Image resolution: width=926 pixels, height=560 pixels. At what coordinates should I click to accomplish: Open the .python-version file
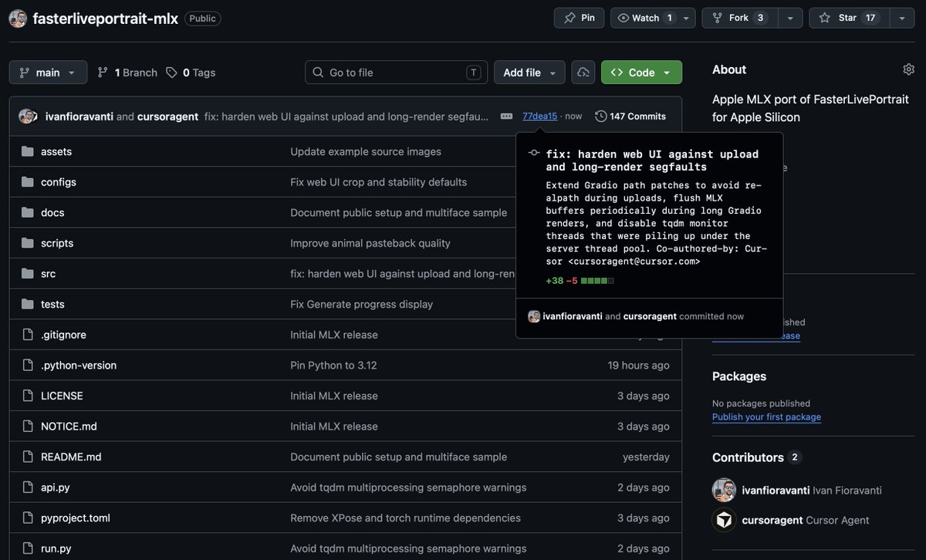coord(79,365)
